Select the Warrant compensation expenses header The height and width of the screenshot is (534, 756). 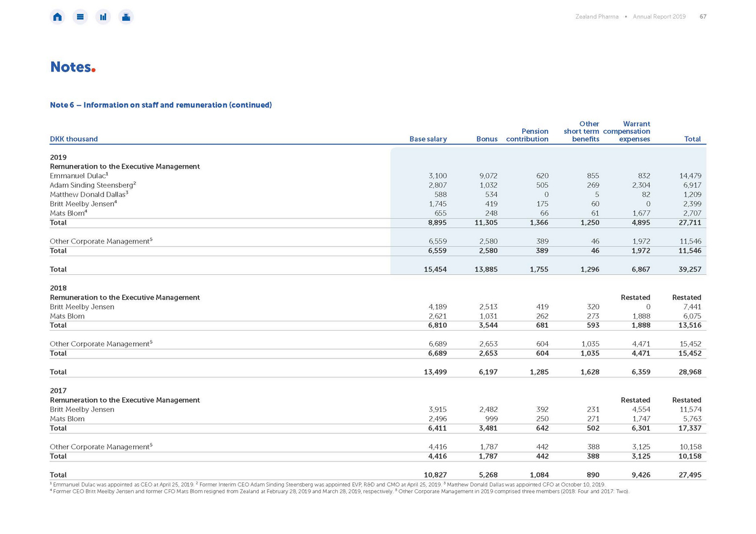(627, 131)
